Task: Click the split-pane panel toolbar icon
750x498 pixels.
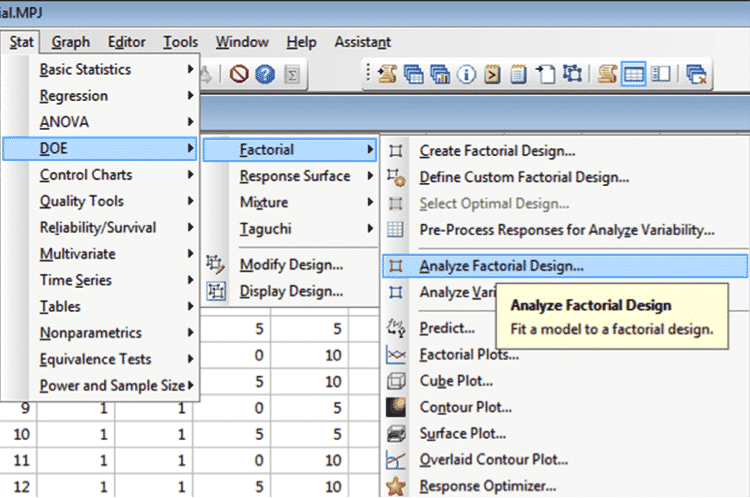Action: 661,74
